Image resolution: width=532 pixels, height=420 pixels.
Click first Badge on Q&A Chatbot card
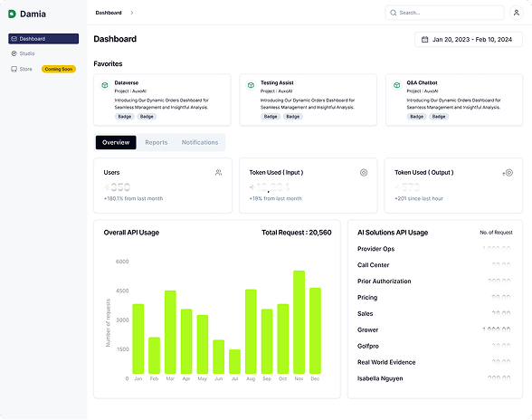point(416,117)
